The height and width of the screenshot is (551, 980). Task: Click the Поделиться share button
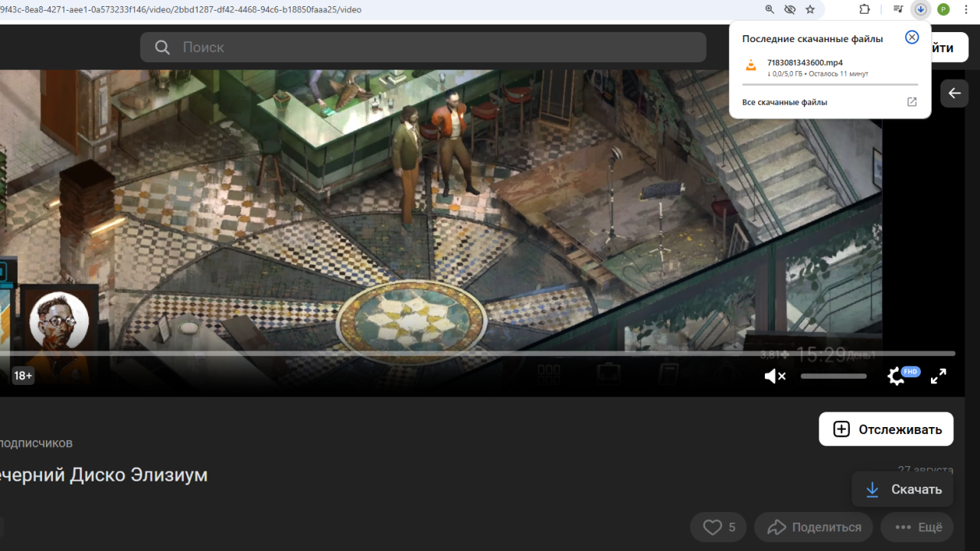click(x=814, y=527)
